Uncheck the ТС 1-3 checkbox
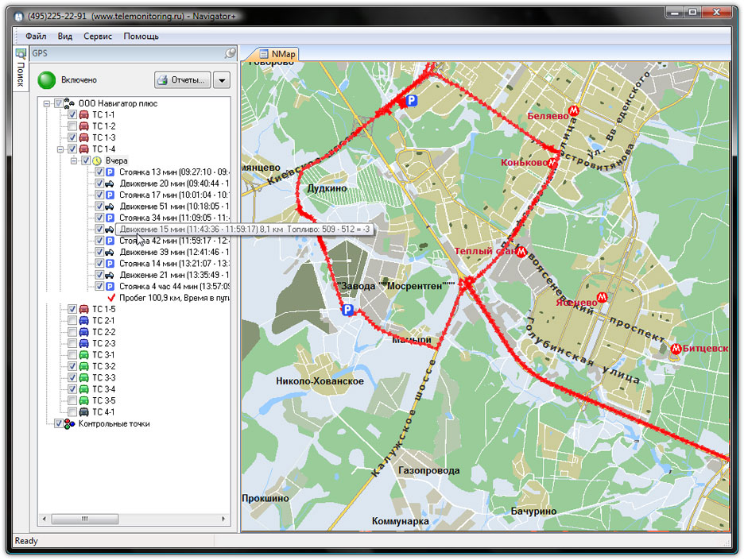 click(72, 137)
